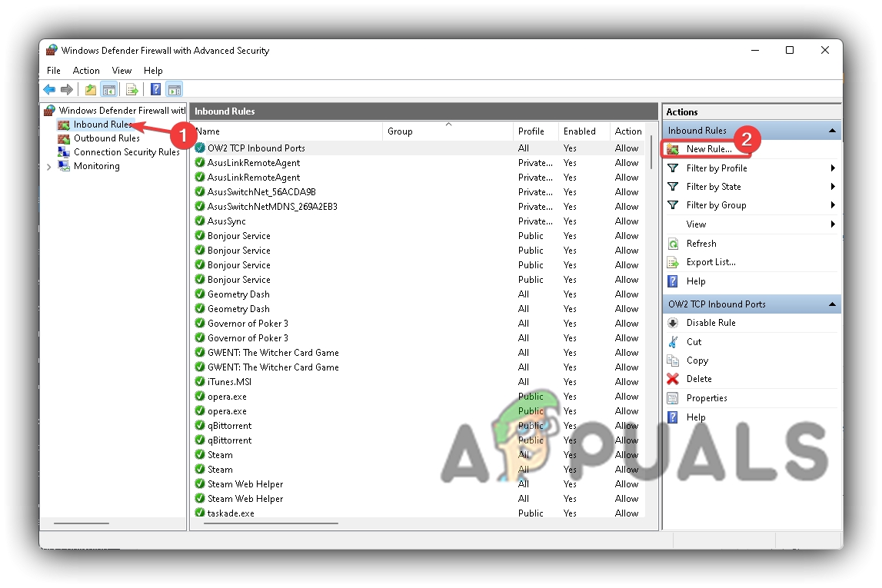Select the AsusSwitchNetMDNS_269A2EB3 rule

click(x=419, y=206)
